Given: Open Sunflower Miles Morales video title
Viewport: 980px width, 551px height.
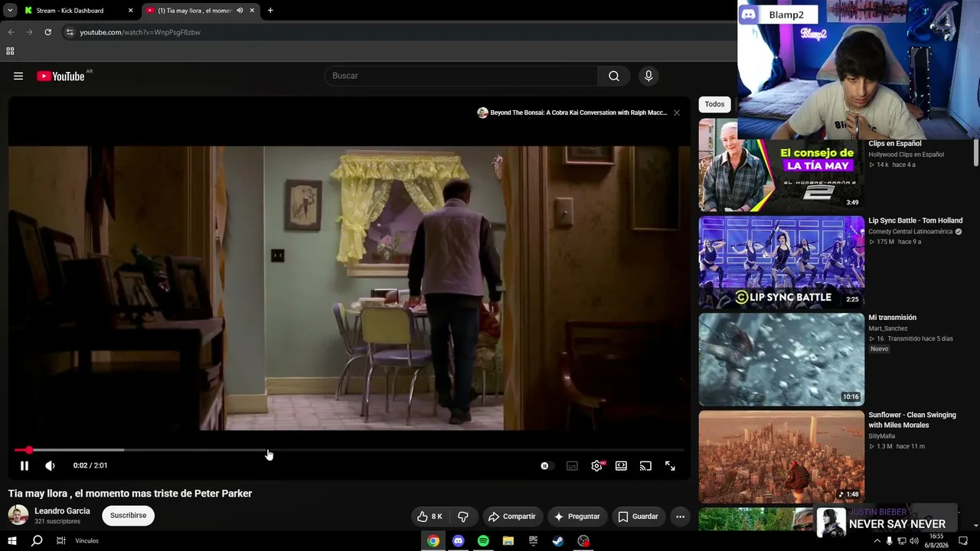Looking at the screenshot, I should (912, 420).
